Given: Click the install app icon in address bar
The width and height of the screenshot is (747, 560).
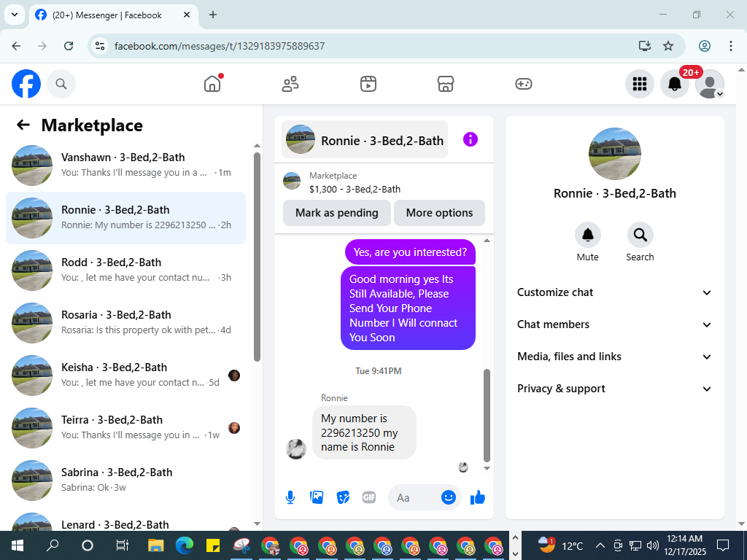Looking at the screenshot, I should (x=645, y=46).
